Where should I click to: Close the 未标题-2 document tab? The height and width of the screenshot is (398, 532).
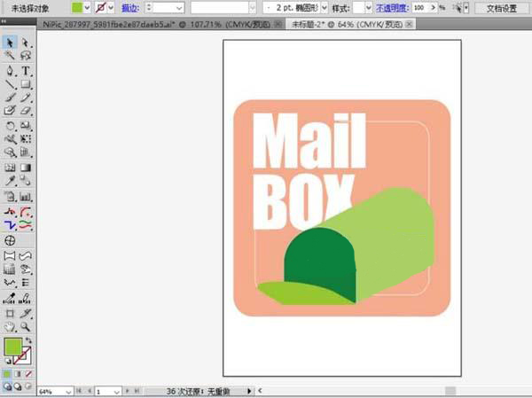pos(410,25)
